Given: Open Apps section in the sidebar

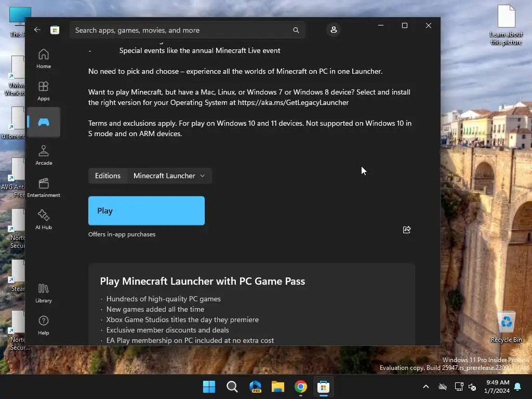Looking at the screenshot, I should (x=44, y=91).
